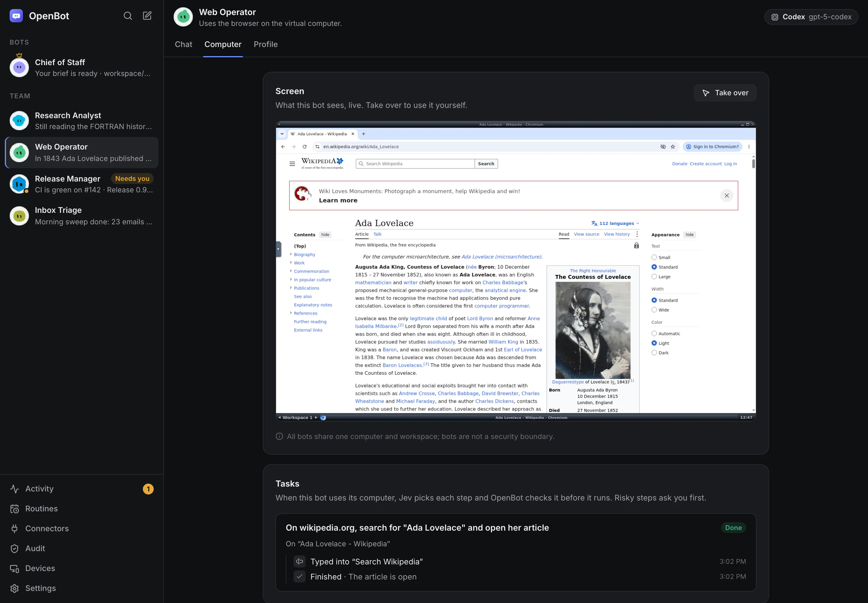868x603 pixels.
Task: Switch to the Profile tab
Action: pyautogui.click(x=266, y=44)
